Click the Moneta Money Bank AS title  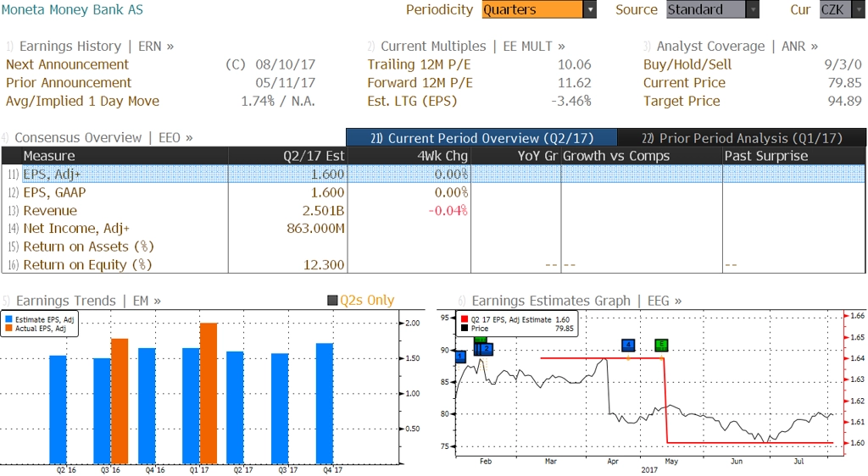[x=73, y=9]
